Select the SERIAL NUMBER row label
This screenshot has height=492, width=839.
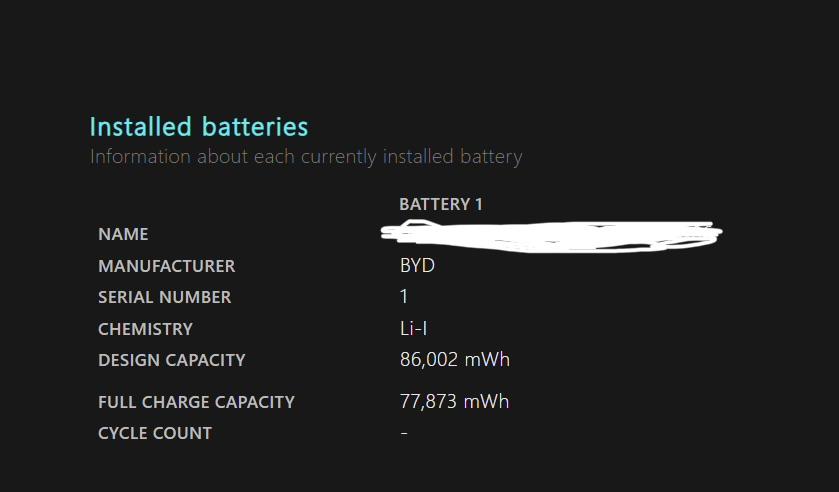coord(164,297)
